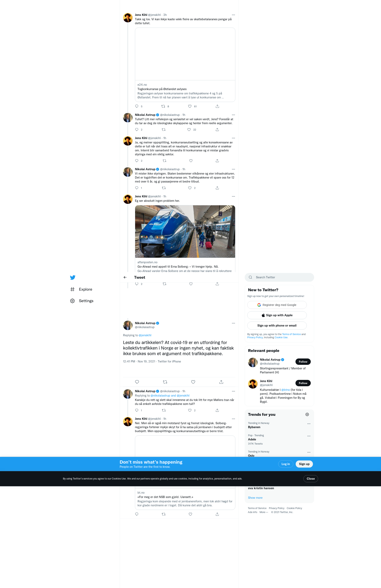Open the Go-Ahead train article image
Image resolution: width=381 pixels, height=588 pixels.
click(x=185, y=232)
